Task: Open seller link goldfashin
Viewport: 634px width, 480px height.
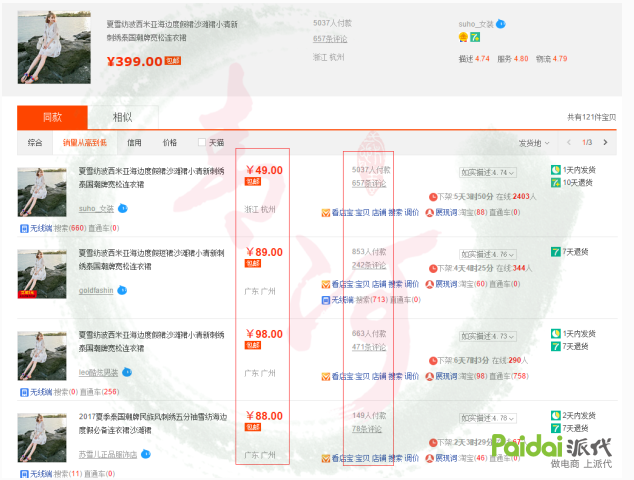Action: (x=96, y=290)
